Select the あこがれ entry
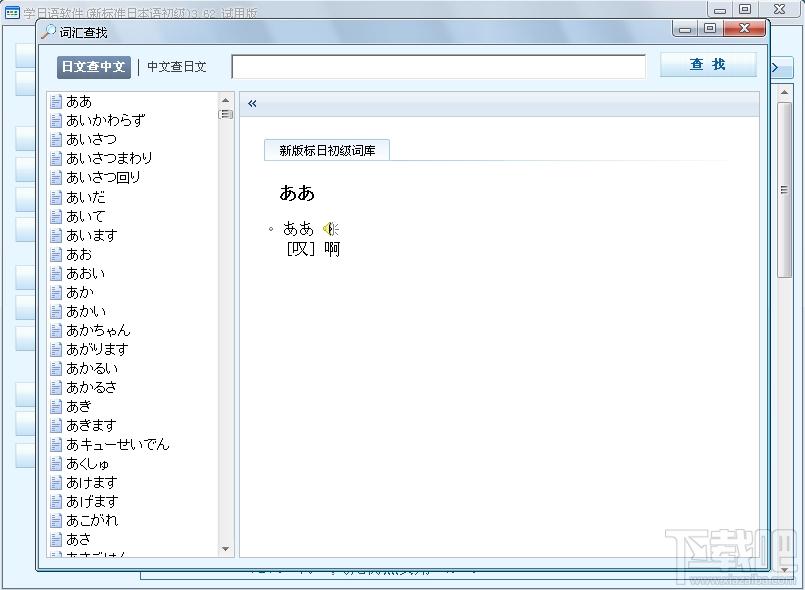The image size is (805, 590). click(x=92, y=520)
